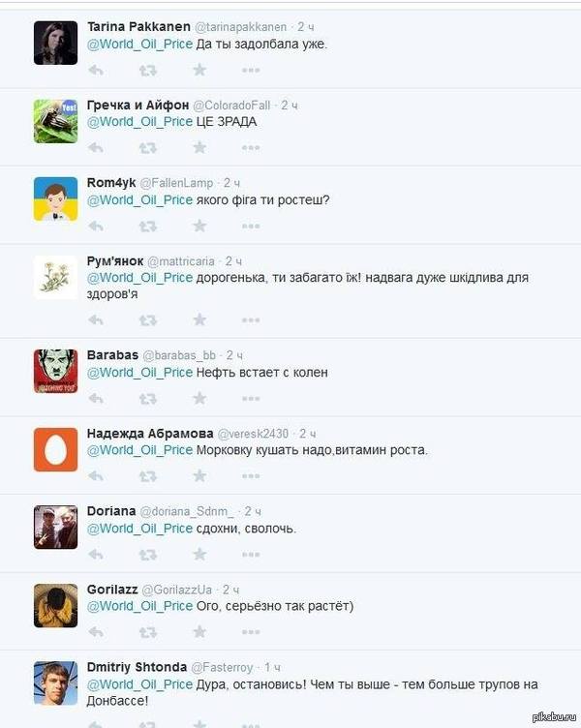Open @World_Oil_Price mention in Barabas's tweet

139,373
